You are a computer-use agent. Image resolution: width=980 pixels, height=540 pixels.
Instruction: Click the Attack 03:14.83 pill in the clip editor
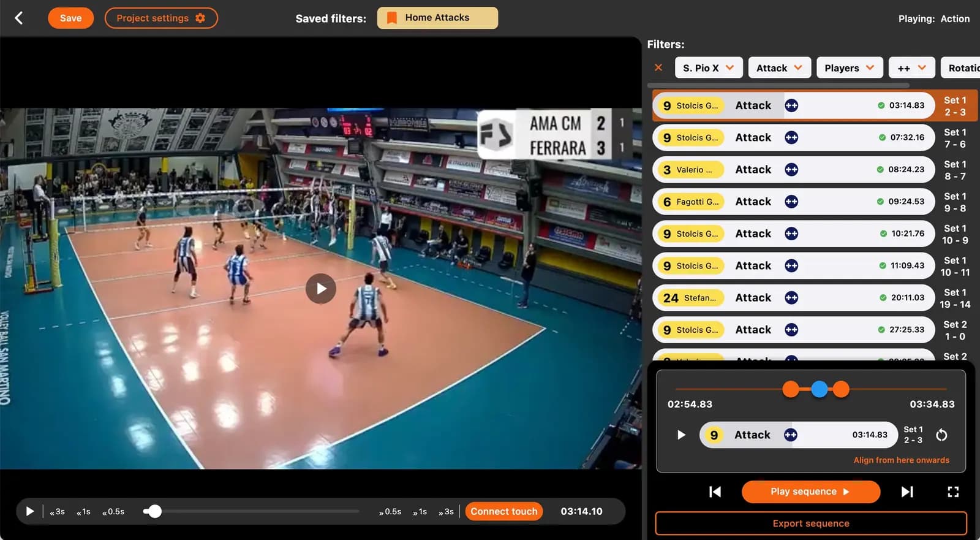click(x=799, y=435)
